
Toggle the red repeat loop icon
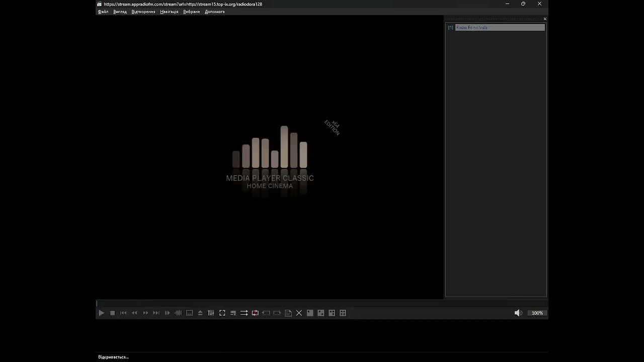tap(255, 313)
